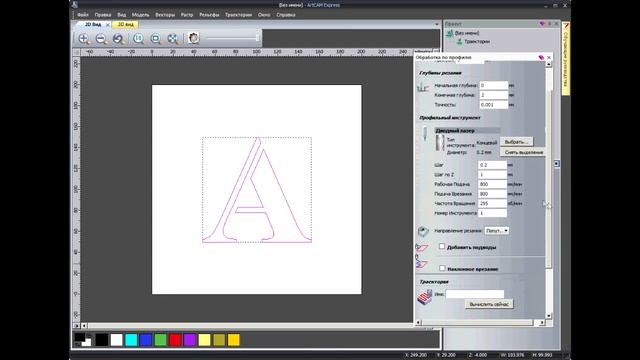Select the cyan color swatch
The width and height of the screenshot is (640, 360).
point(131,340)
